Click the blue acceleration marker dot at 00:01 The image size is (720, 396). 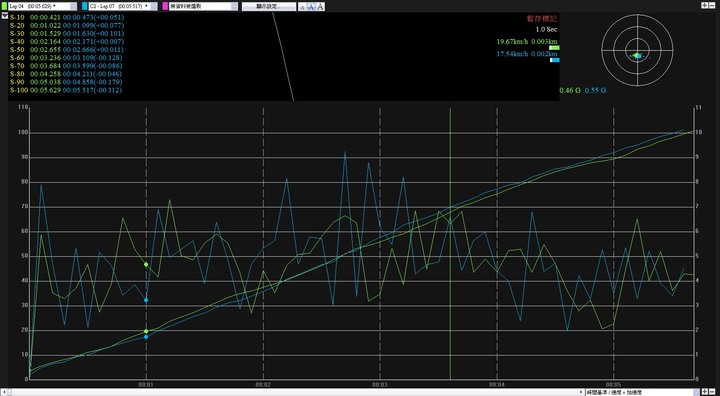146,300
